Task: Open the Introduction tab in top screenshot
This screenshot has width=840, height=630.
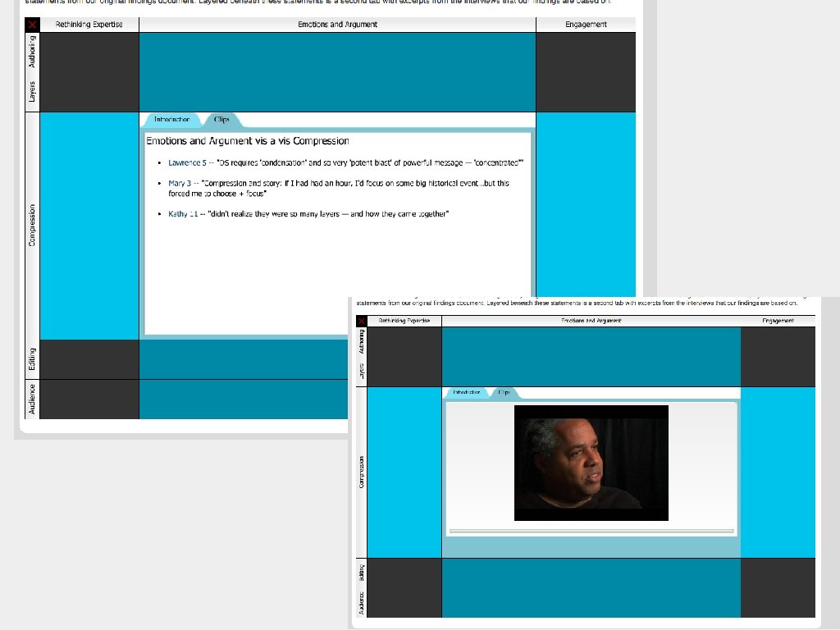Action: tap(171, 120)
